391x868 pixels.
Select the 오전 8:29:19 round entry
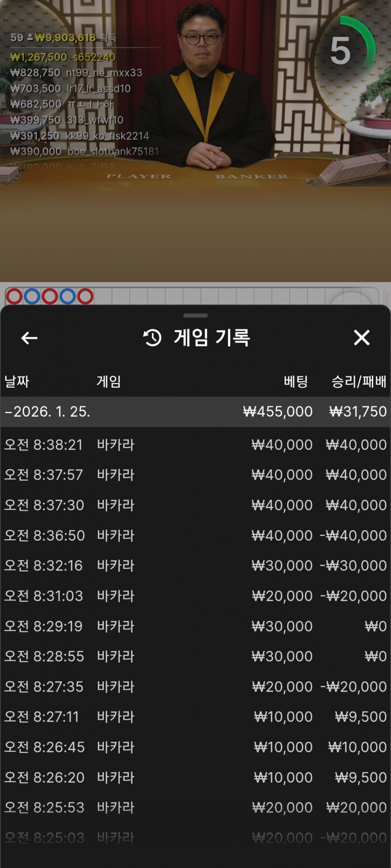coord(195,626)
